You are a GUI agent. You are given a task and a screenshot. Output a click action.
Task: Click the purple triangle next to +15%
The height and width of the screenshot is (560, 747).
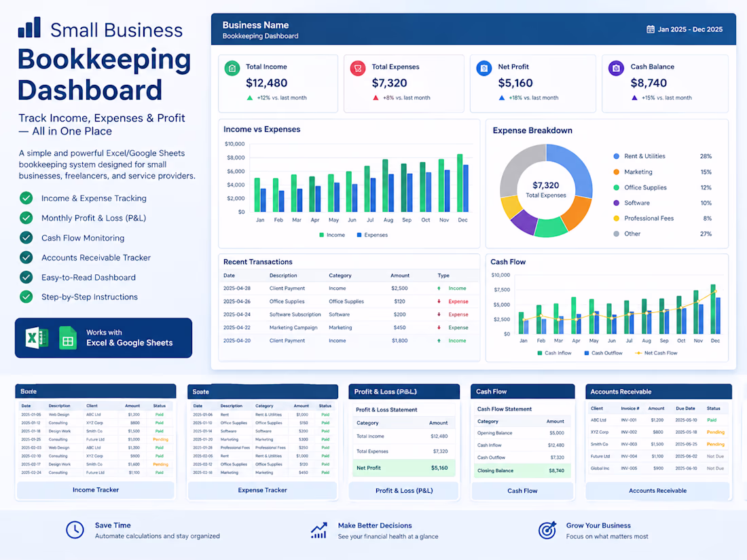pyautogui.click(x=634, y=98)
